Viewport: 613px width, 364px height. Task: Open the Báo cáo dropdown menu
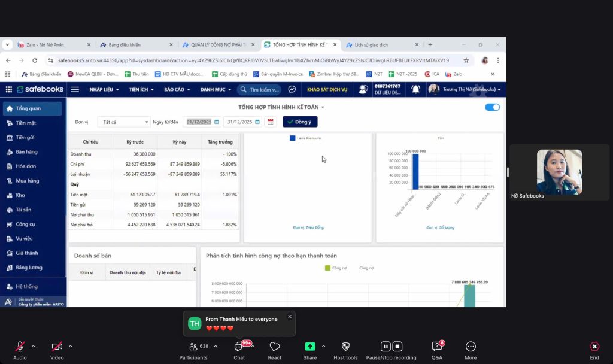pyautogui.click(x=177, y=89)
